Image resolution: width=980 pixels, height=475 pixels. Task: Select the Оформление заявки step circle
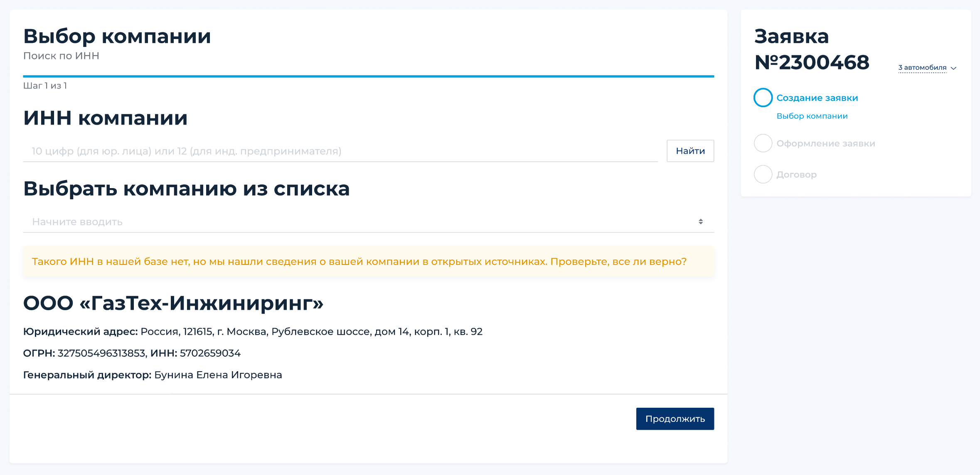pos(763,143)
